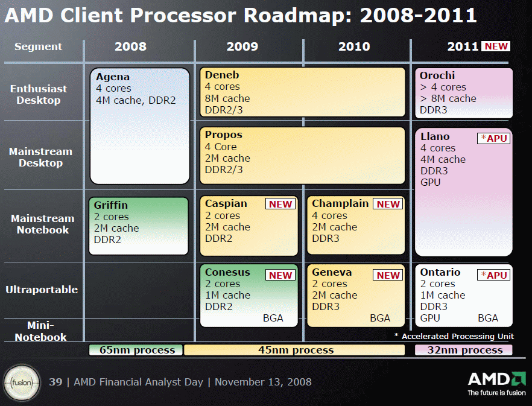
Task: Click the 32nm process legend bar
Action: tap(464, 350)
